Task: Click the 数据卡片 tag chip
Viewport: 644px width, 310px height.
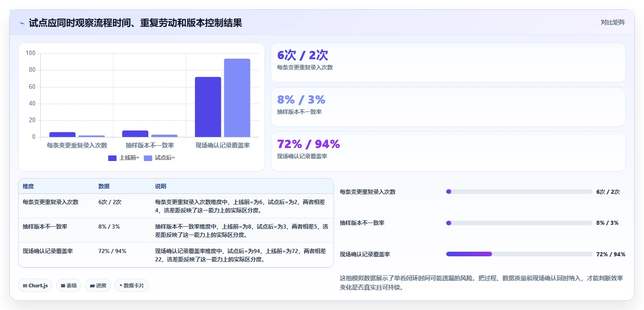Action: click(x=132, y=285)
